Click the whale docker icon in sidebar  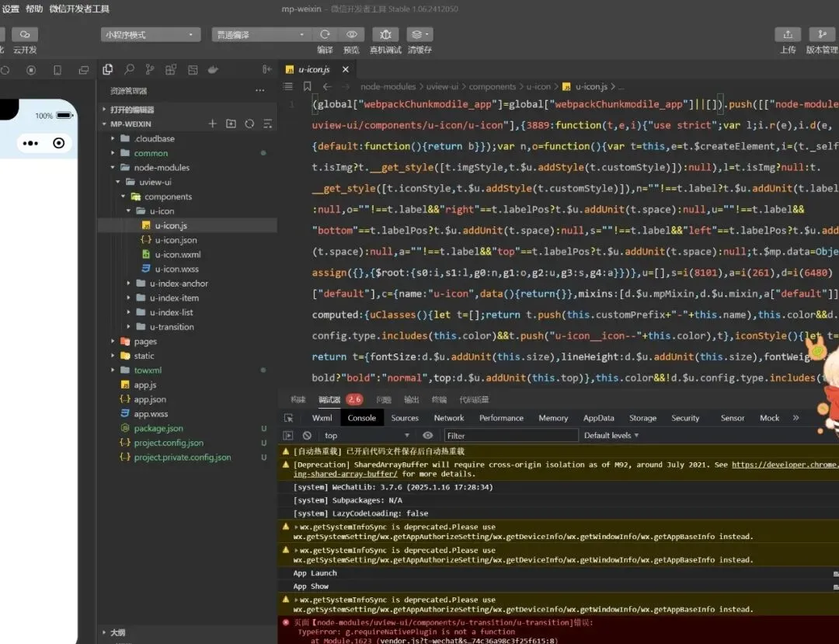tap(213, 70)
